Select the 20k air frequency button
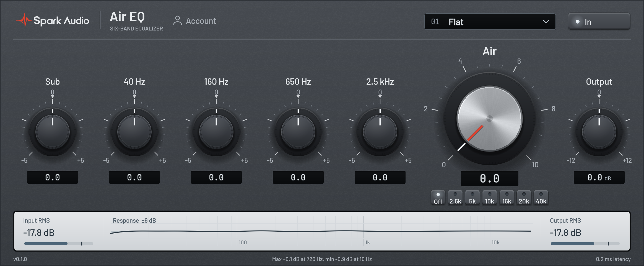The height and width of the screenshot is (266, 644). click(x=524, y=198)
